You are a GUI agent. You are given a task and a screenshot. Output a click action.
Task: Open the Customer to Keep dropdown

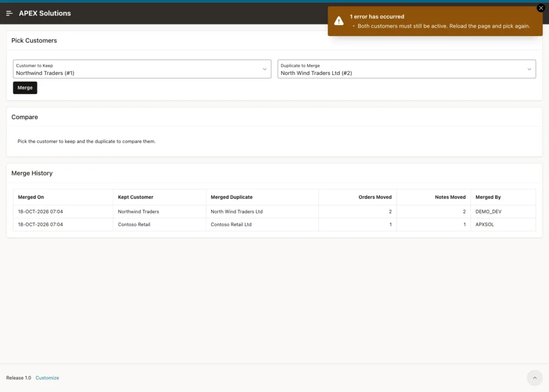tap(142, 69)
